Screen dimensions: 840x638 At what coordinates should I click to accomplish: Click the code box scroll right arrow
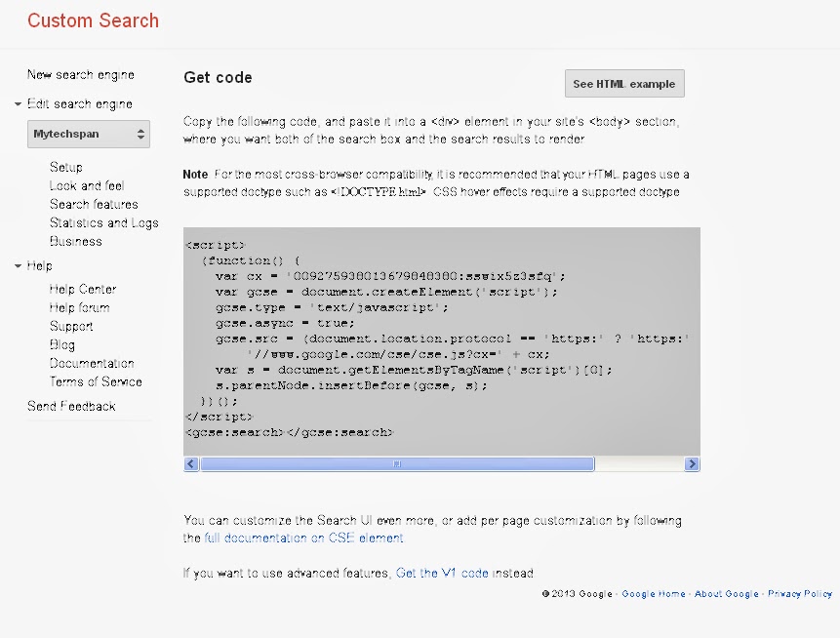pyautogui.click(x=692, y=464)
